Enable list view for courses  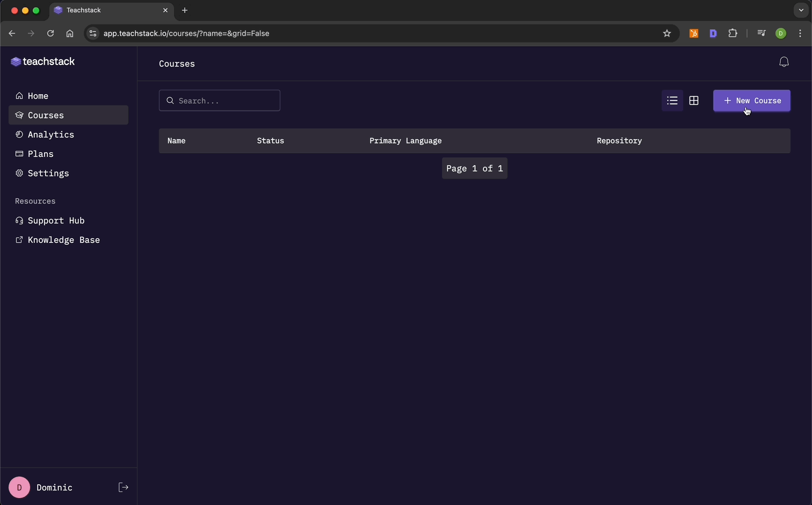click(672, 100)
